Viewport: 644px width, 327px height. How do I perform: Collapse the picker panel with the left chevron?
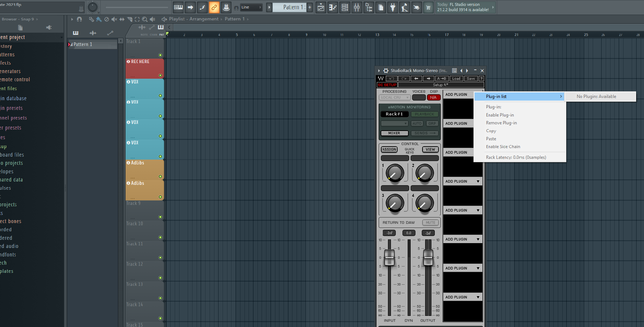tap(169, 27)
